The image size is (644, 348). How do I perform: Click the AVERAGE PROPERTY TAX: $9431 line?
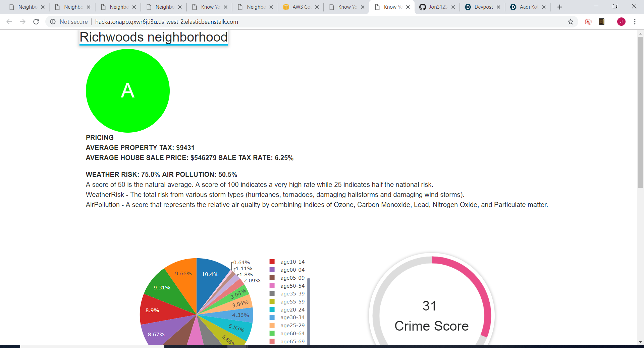pyautogui.click(x=140, y=148)
